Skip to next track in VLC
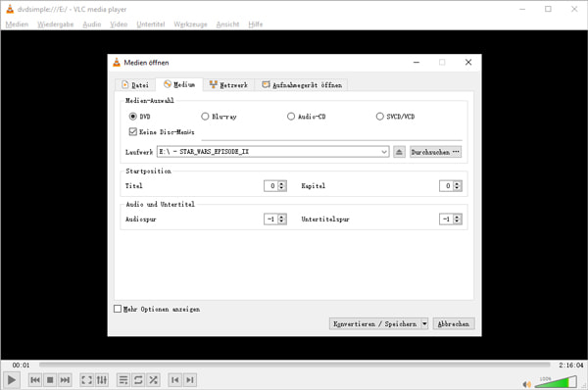 [65, 380]
